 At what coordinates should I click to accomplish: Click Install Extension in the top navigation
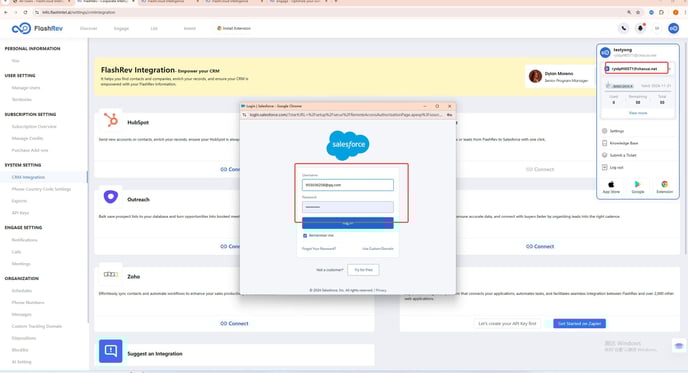[234, 29]
